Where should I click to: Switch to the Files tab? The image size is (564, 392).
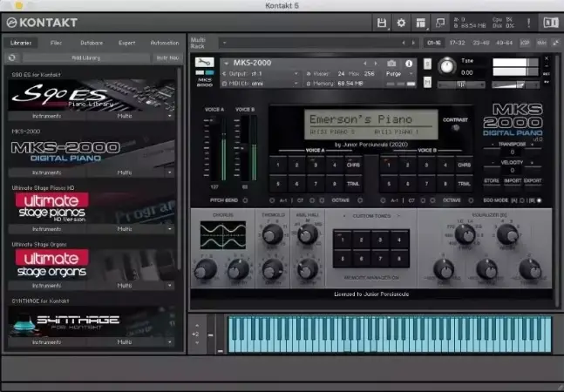[x=56, y=42]
